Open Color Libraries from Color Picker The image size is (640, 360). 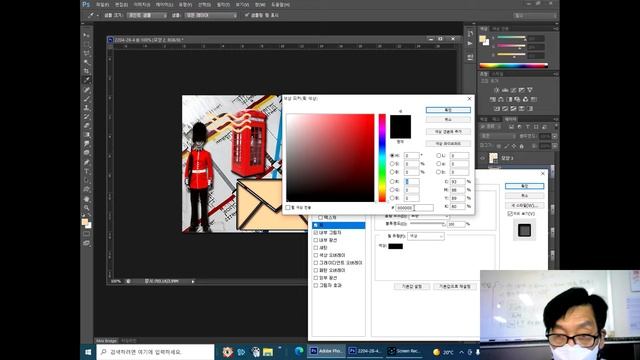pyautogui.click(x=448, y=143)
